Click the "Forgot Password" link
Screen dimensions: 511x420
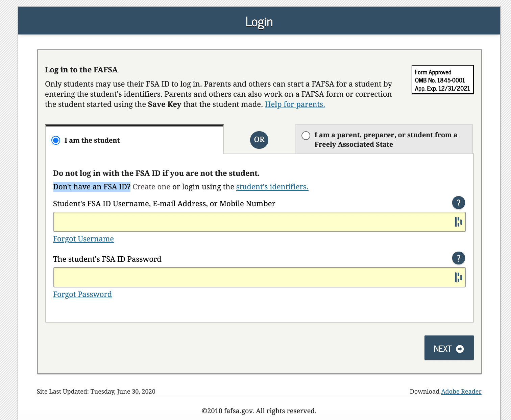pos(82,294)
